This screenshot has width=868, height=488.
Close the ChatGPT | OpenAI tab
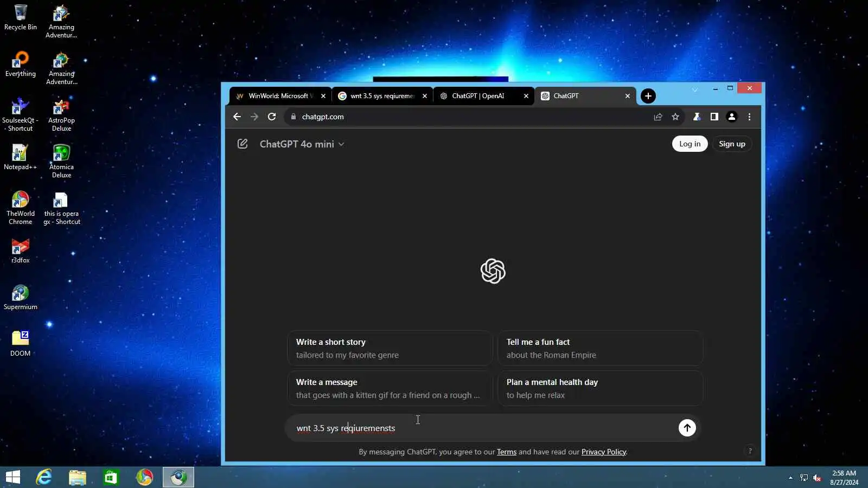click(x=526, y=96)
